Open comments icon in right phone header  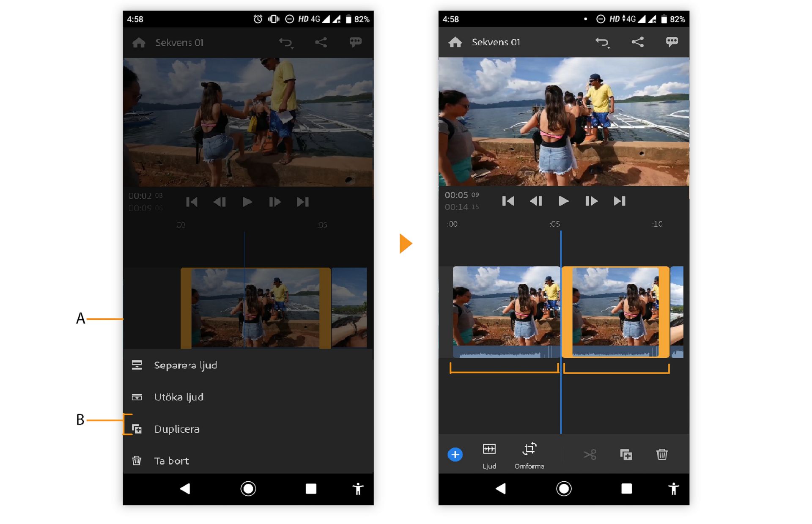pyautogui.click(x=672, y=42)
